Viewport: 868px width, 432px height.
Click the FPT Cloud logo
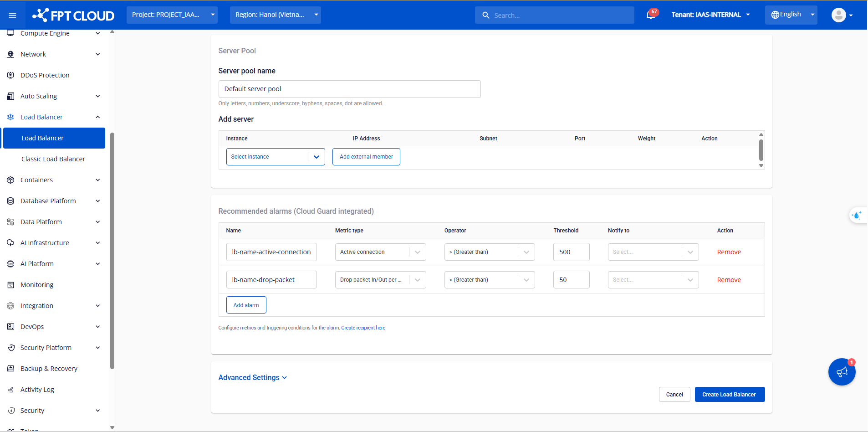(x=73, y=15)
